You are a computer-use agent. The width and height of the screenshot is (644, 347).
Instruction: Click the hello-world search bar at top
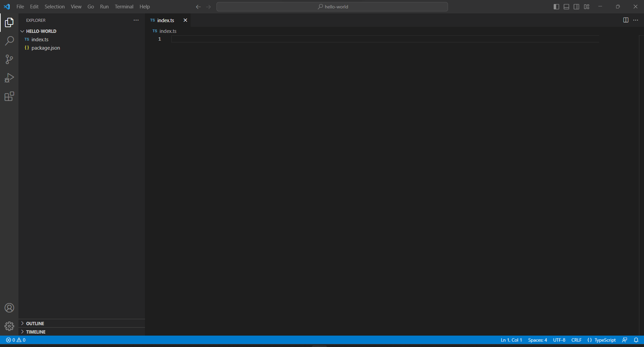[x=332, y=6]
